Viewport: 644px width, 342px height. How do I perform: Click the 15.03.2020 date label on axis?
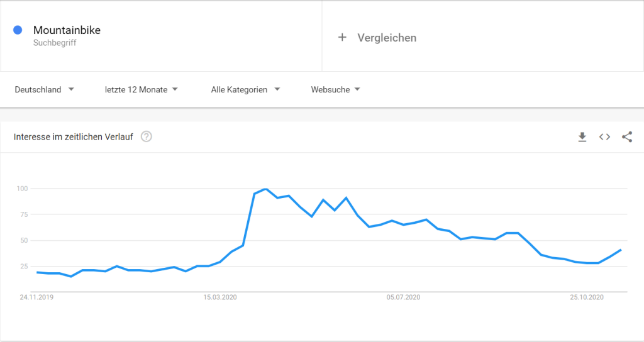click(220, 297)
